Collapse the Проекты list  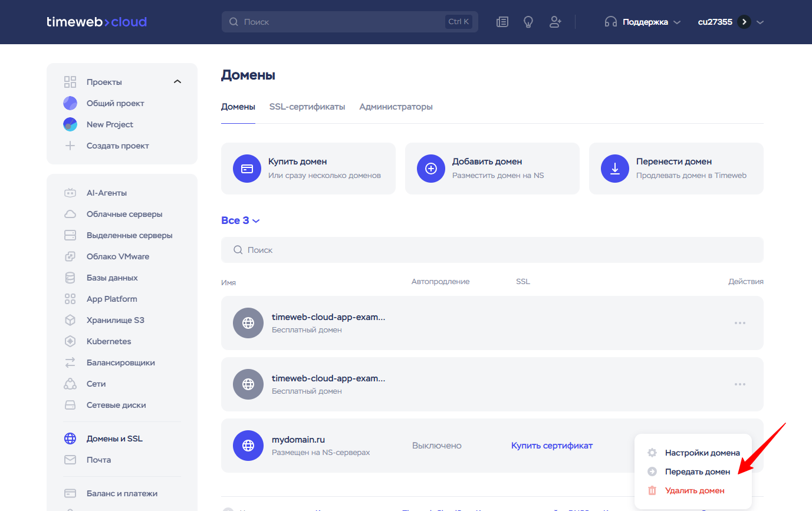[177, 82]
